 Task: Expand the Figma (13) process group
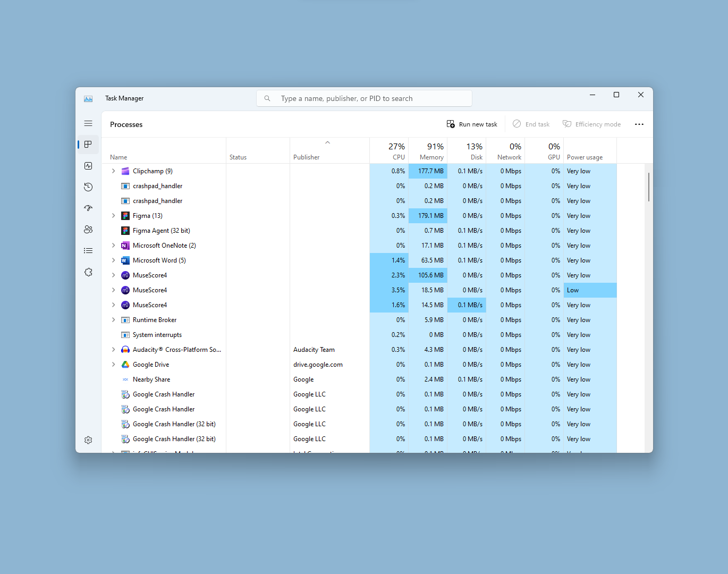point(113,216)
